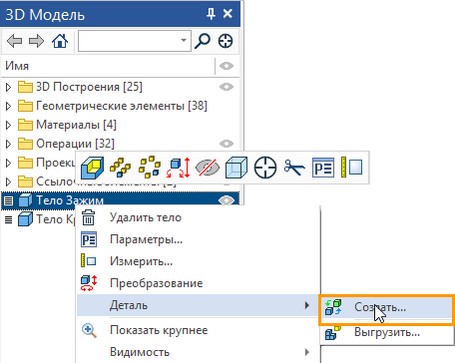Pin the 3D Модель panel
The height and width of the screenshot is (363, 455).
[211, 14]
